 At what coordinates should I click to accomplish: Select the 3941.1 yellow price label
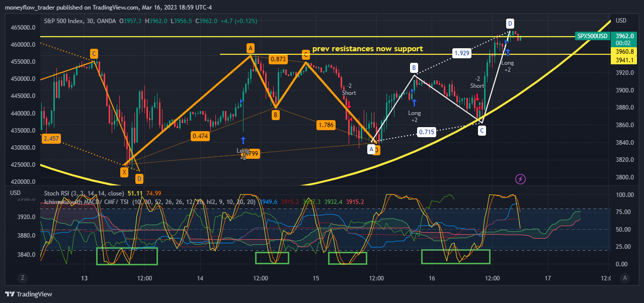(624, 60)
